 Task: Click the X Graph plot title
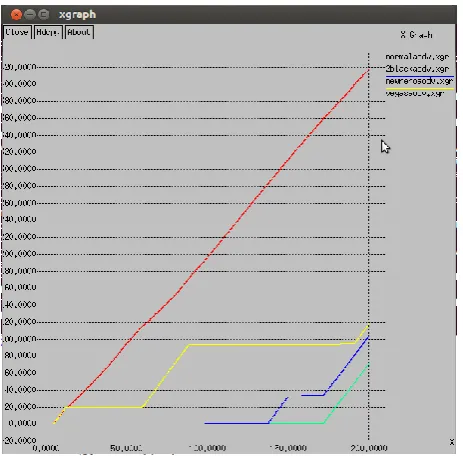pyautogui.click(x=416, y=35)
